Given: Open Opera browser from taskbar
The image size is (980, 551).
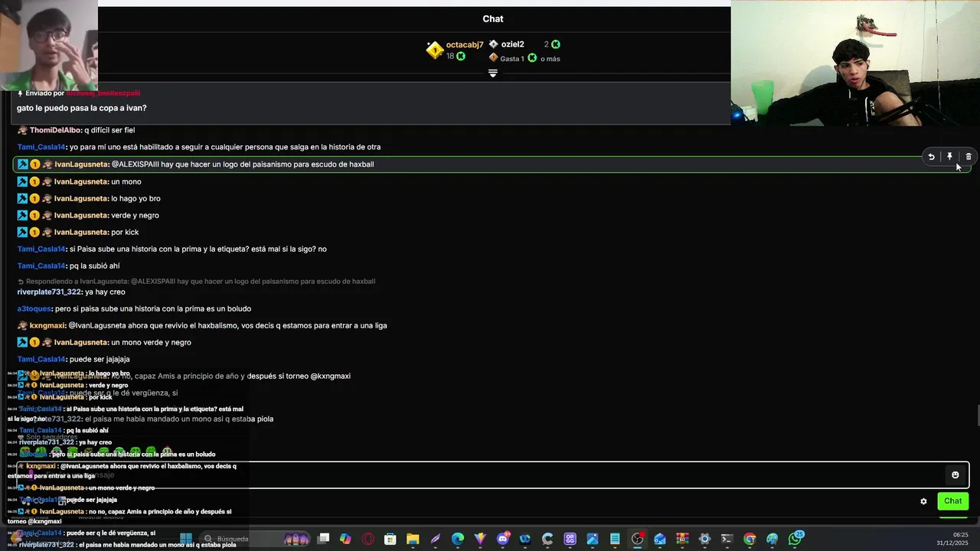Looking at the screenshot, I should [x=367, y=539].
